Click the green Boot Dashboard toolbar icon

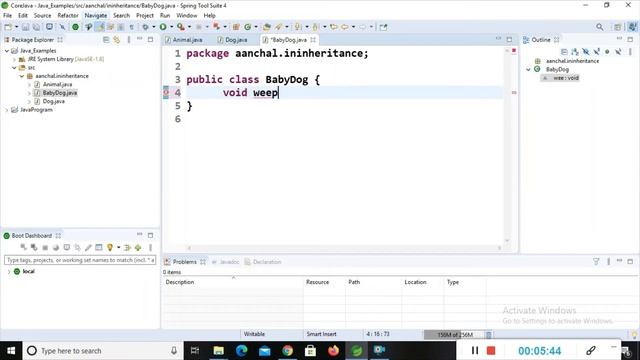(x=75, y=27)
